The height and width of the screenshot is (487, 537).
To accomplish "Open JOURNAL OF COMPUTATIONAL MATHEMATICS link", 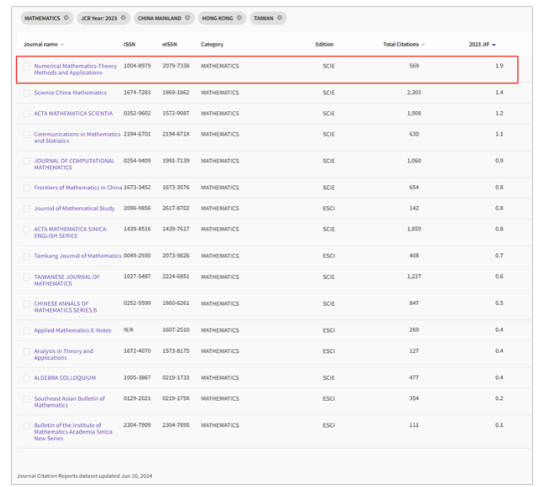I will 74,164.
